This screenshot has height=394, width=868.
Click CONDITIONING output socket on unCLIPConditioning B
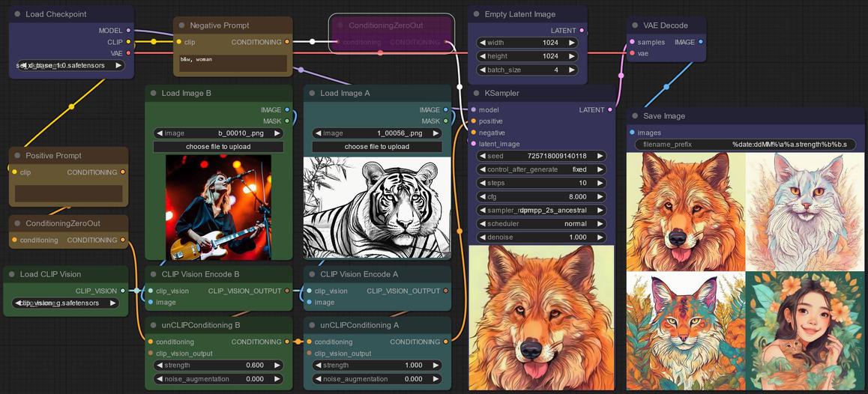coord(287,342)
